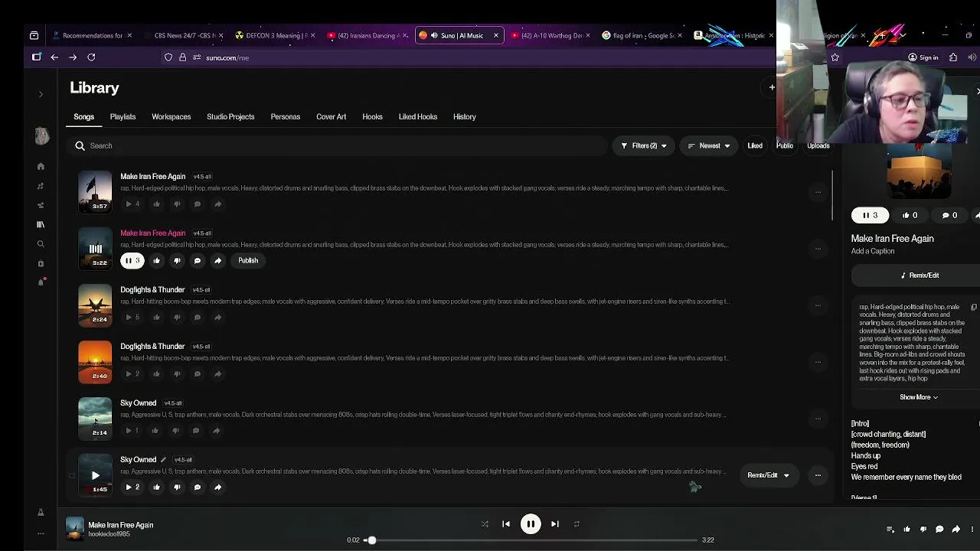Toggle shuffle in the player bar
The width and height of the screenshot is (980, 551).
click(x=485, y=524)
